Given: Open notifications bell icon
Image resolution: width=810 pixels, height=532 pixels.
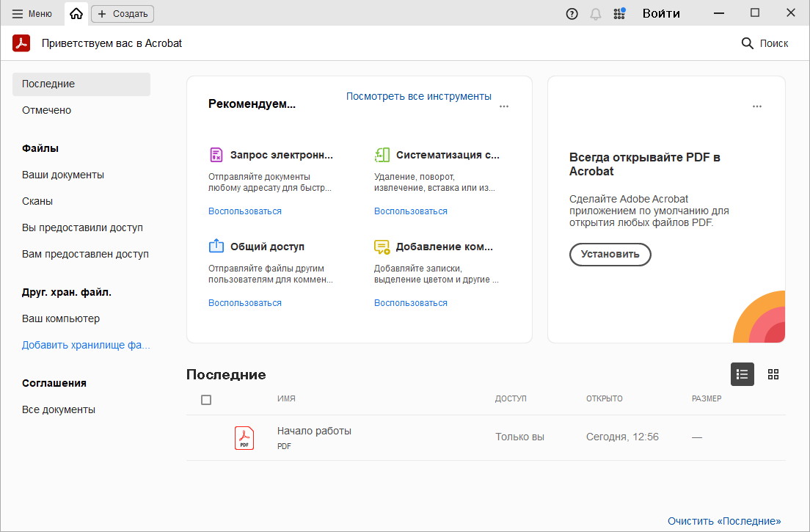Looking at the screenshot, I should [596, 14].
